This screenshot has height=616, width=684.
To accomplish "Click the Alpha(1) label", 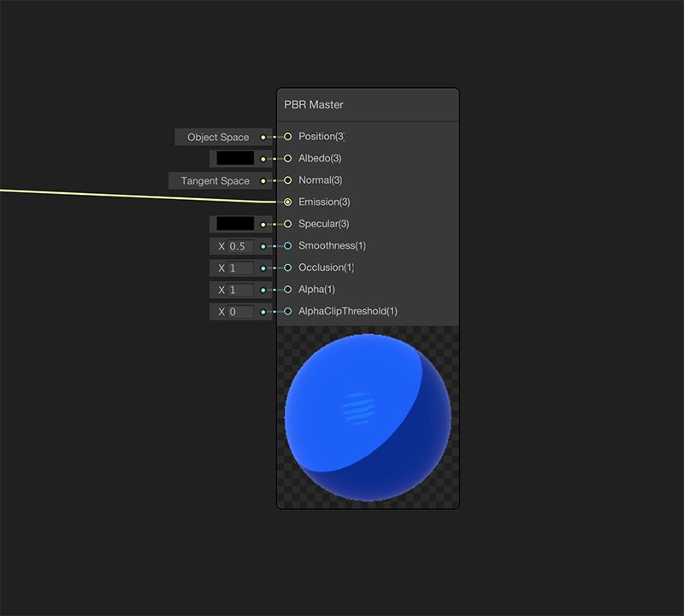I will (x=316, y=290).
